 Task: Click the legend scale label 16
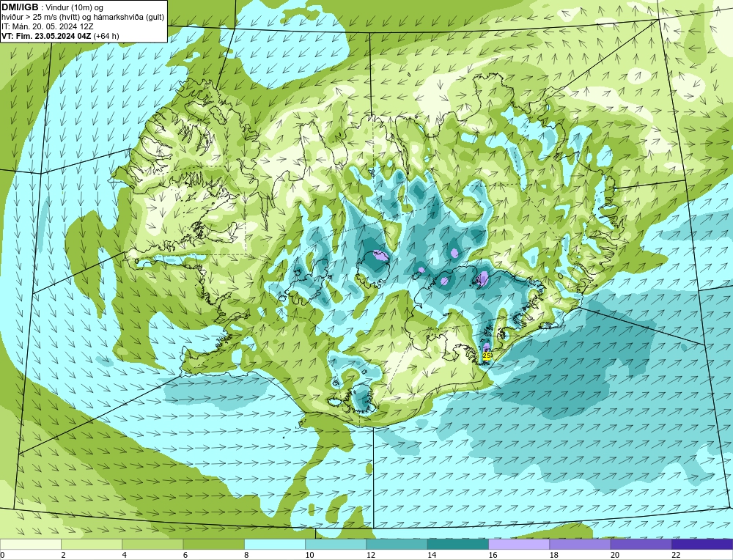(493, 555)
